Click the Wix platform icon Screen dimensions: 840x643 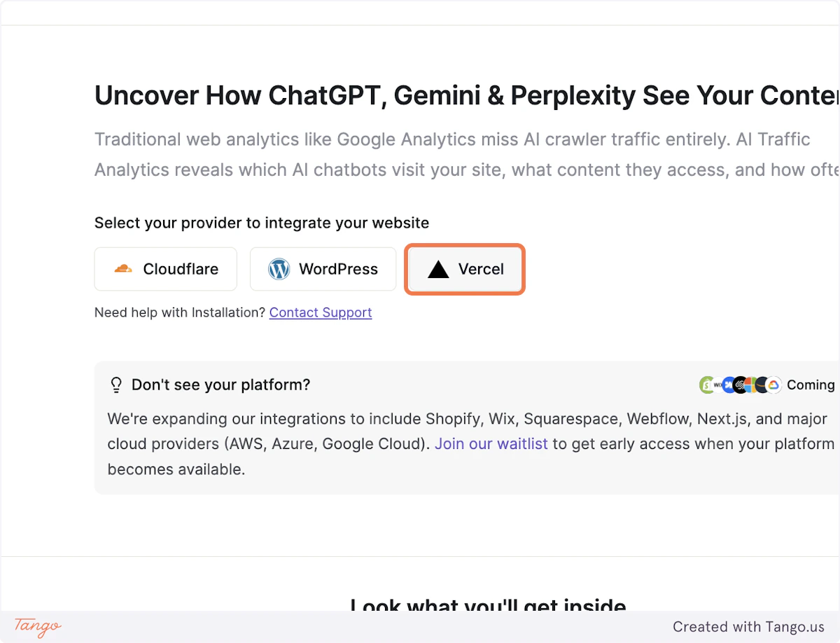(x=717, y=385)
